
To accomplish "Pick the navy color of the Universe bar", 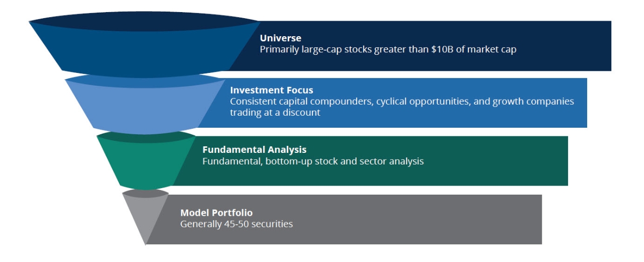I will [563, 45].
